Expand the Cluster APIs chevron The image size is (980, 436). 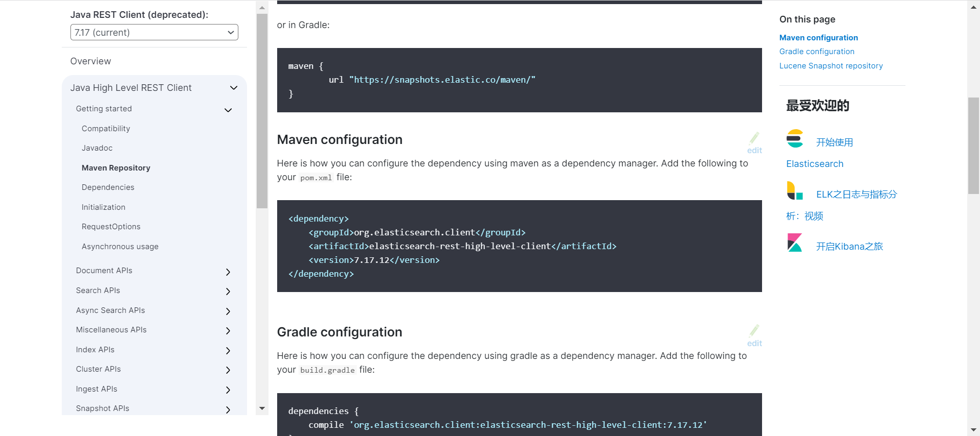(228, 370)
